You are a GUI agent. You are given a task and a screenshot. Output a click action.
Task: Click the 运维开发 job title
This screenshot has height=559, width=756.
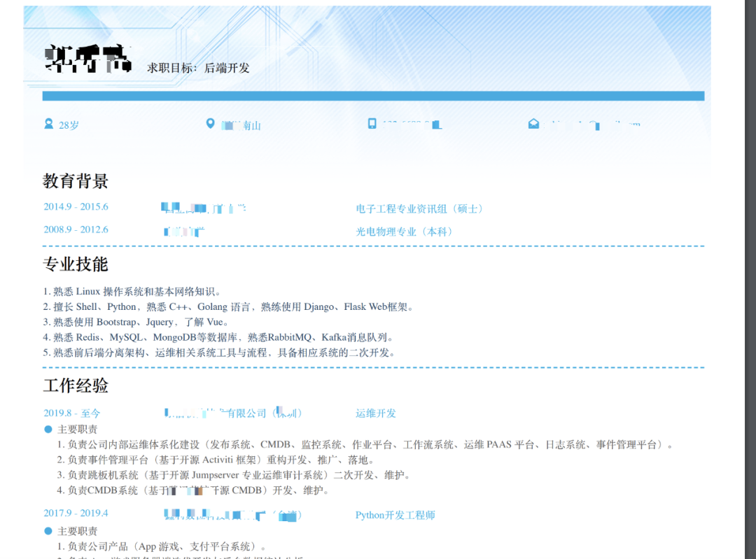tap(376, 413)
